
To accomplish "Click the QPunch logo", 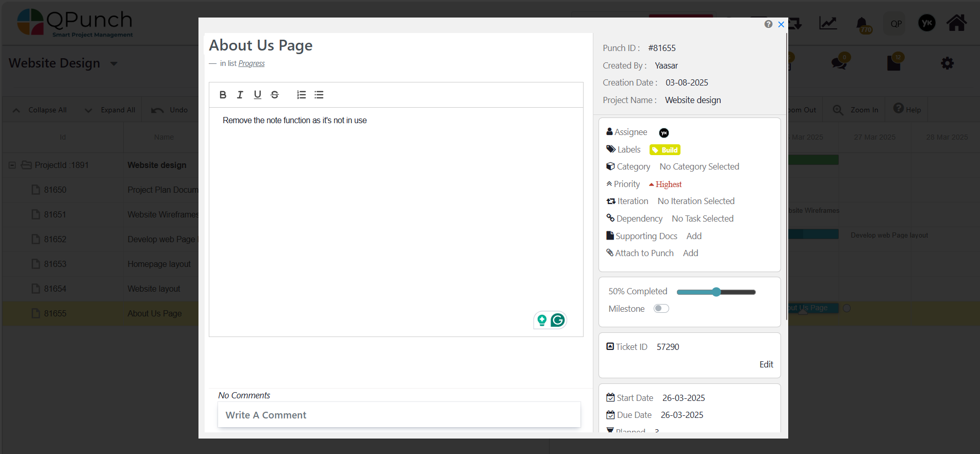I will [x=75, y=23].
